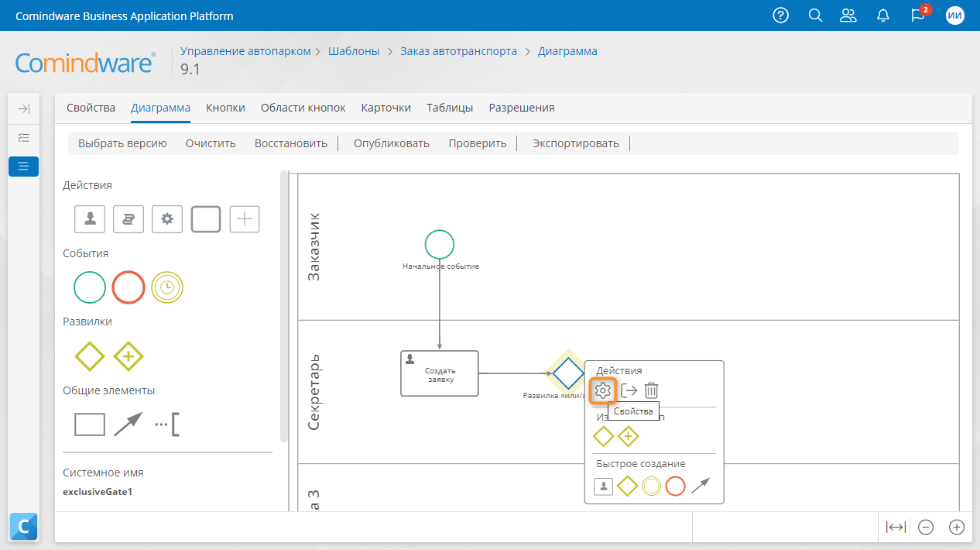
Task: Open Заказ автотранспорта breadcrumb link
Action: tap(458, 51)
